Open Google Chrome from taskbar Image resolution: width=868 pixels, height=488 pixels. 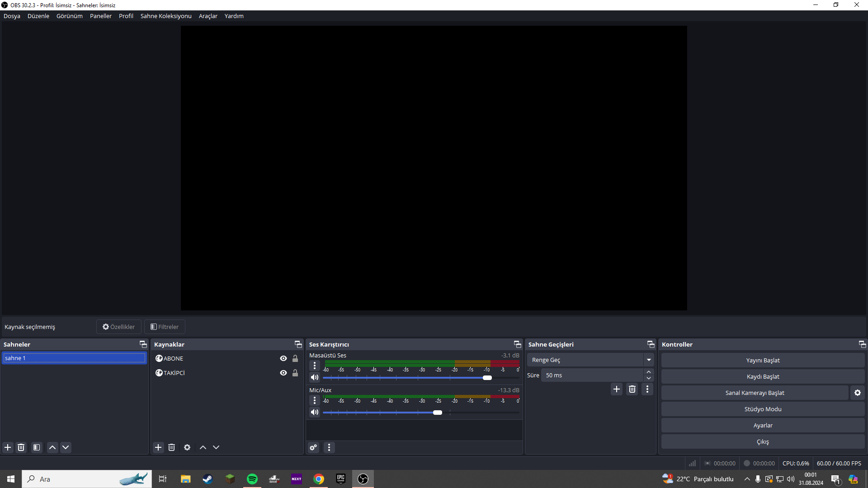(319, 479)
